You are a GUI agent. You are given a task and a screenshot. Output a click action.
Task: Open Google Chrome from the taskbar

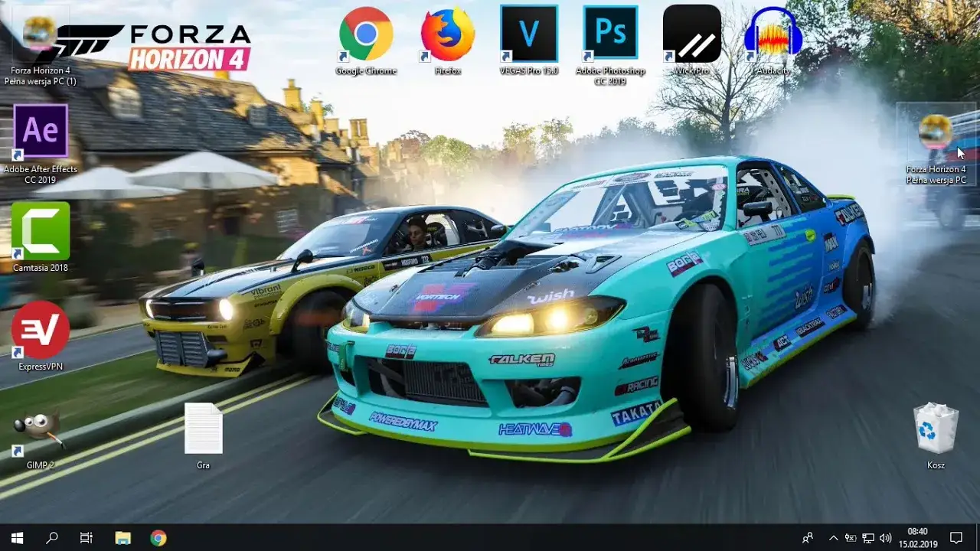(158, 536)
